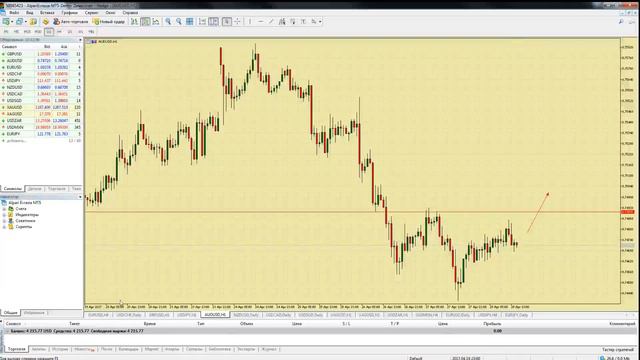Select the text label tool icon

pyautogui.click(x=303, y=22)
